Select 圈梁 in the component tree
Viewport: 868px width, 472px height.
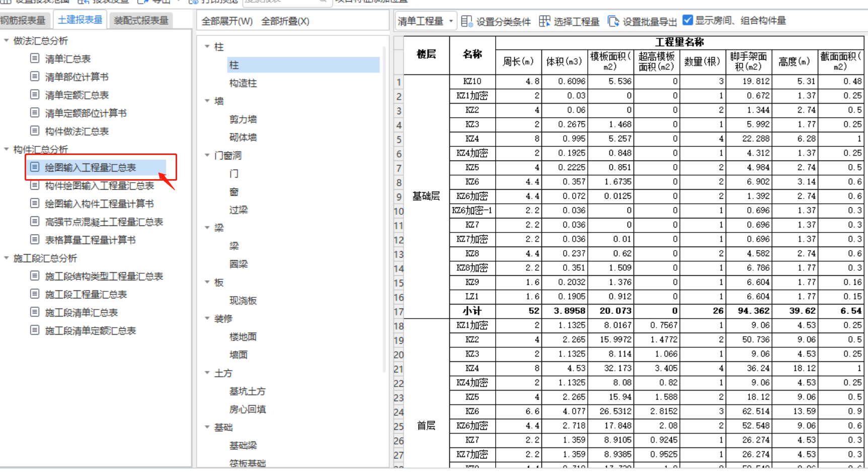(x=239, y=264)
